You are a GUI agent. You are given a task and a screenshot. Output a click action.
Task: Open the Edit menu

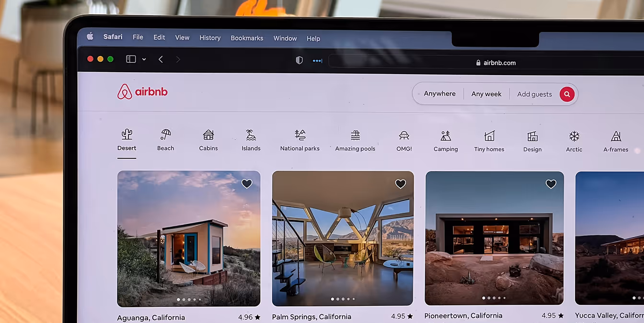159,37
